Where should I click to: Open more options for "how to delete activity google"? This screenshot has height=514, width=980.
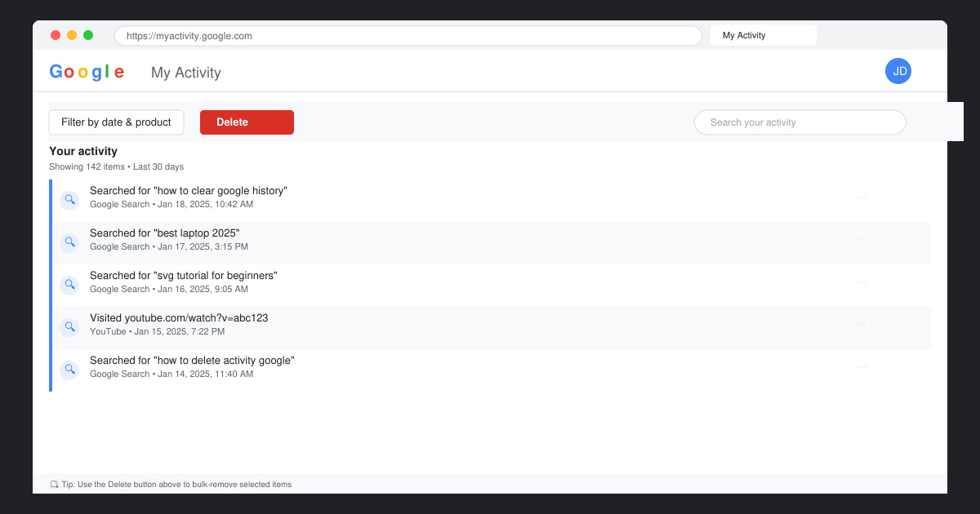click(x=862, y=367)
